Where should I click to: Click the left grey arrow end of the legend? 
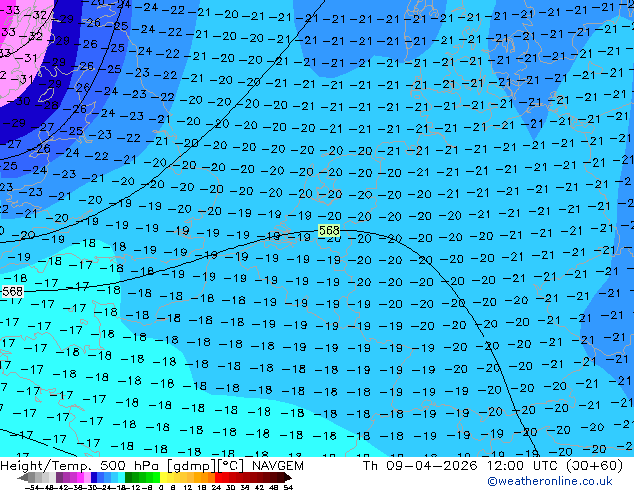[x=23, y=477]
